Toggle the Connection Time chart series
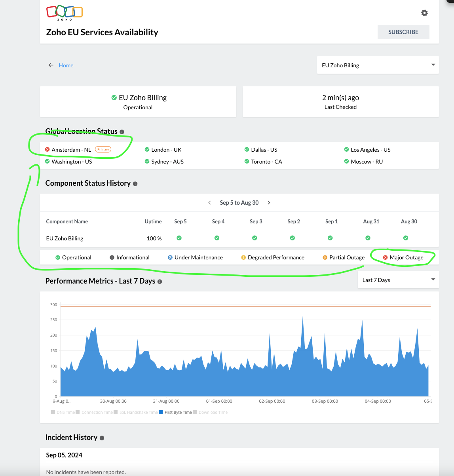This screenshot has width=454, height=476. (94, 412)
